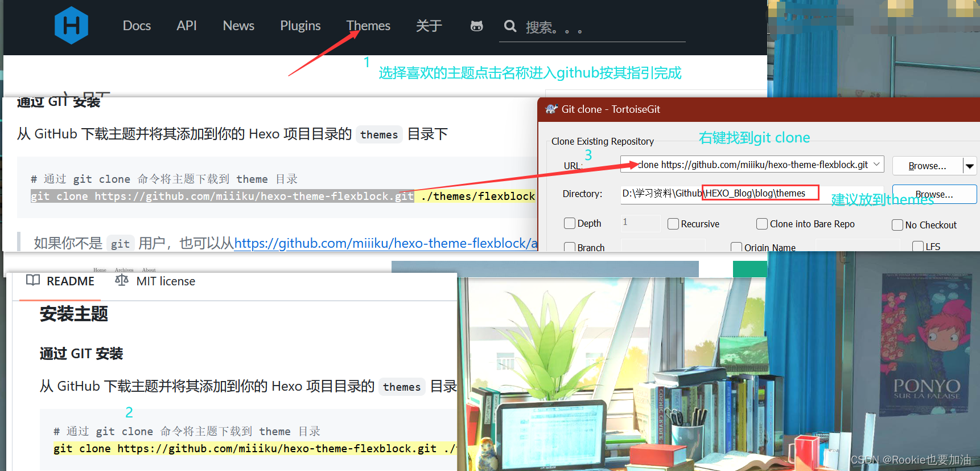This screenshot has height=471, width=980.
Task: Click the search magnifier icon
Action: [510, 26]
